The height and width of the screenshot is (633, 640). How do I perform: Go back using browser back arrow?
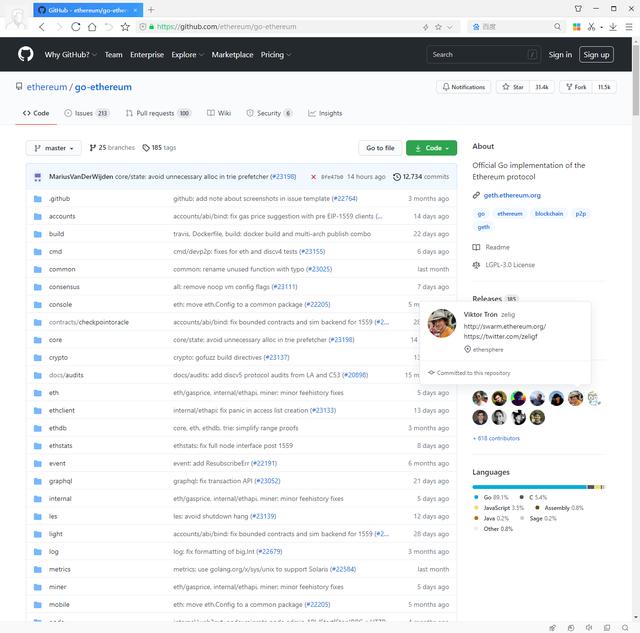pyautogui.click(x=42, y=27)
